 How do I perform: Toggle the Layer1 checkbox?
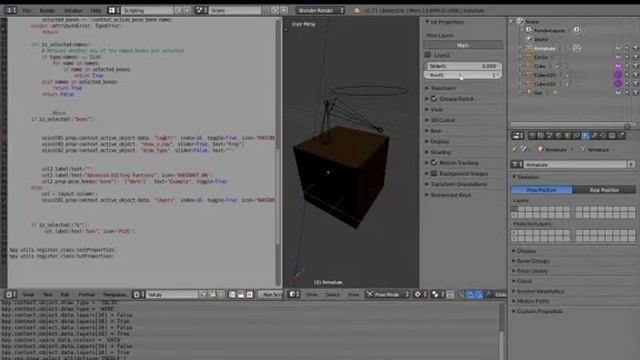[x=428, y=55]
